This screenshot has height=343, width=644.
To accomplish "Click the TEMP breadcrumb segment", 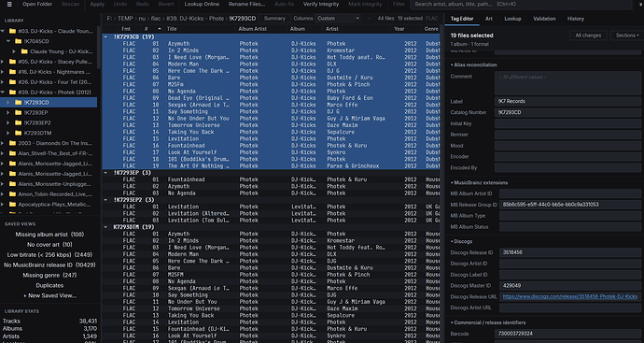I will point(125,19).
